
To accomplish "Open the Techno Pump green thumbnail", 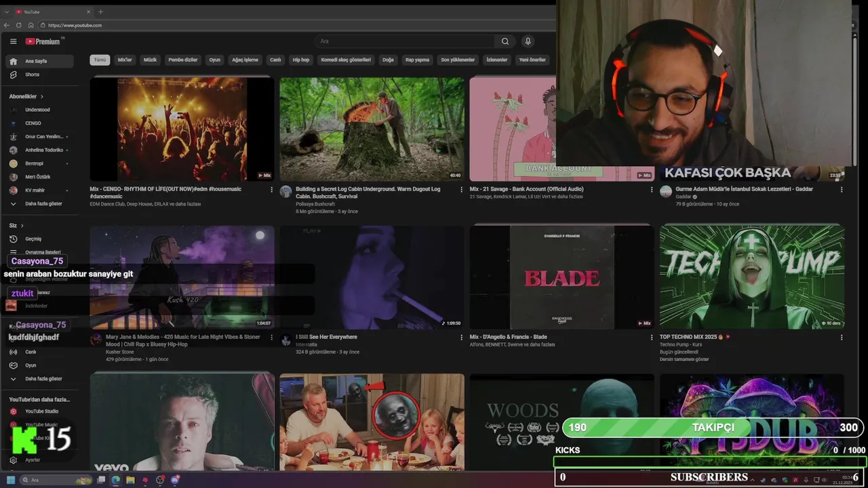I will (751, 277).
